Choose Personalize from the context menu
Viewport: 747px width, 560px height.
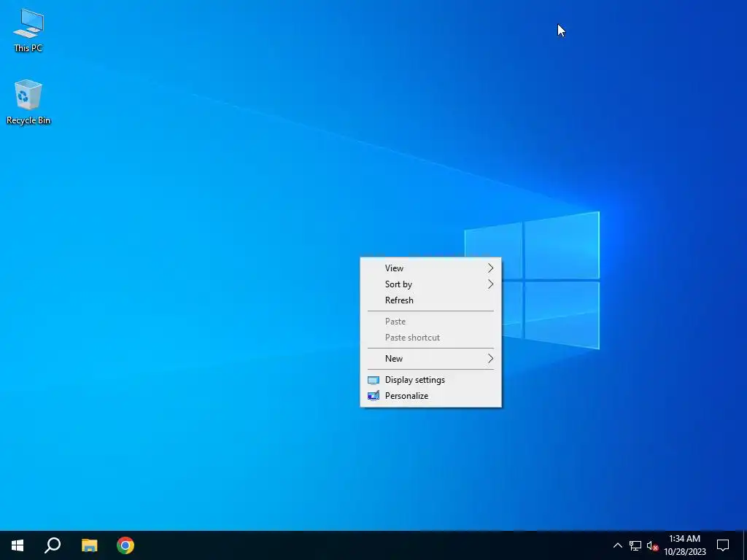click(430, 396)
